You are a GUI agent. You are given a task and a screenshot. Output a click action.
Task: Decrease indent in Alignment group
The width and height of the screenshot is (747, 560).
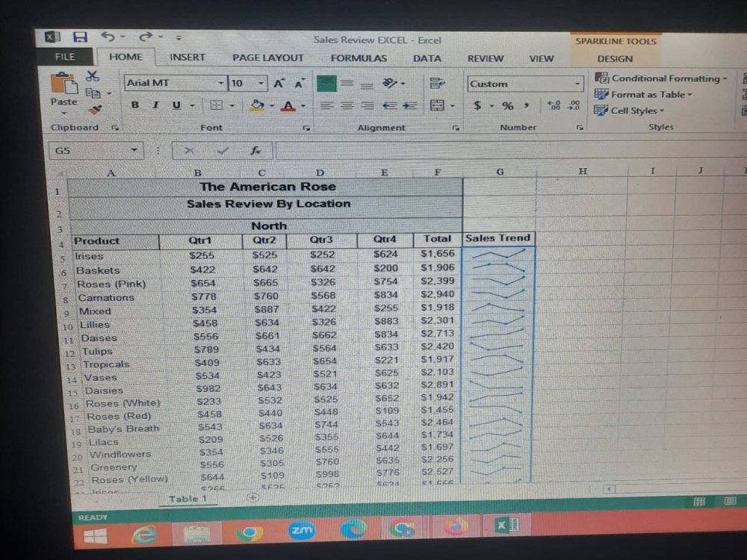390,106
